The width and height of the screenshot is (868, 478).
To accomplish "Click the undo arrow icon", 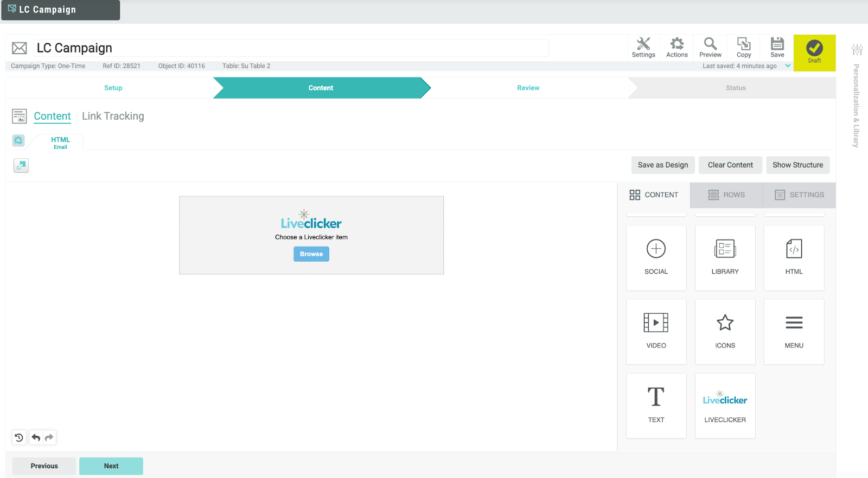I will click(36, 437).
